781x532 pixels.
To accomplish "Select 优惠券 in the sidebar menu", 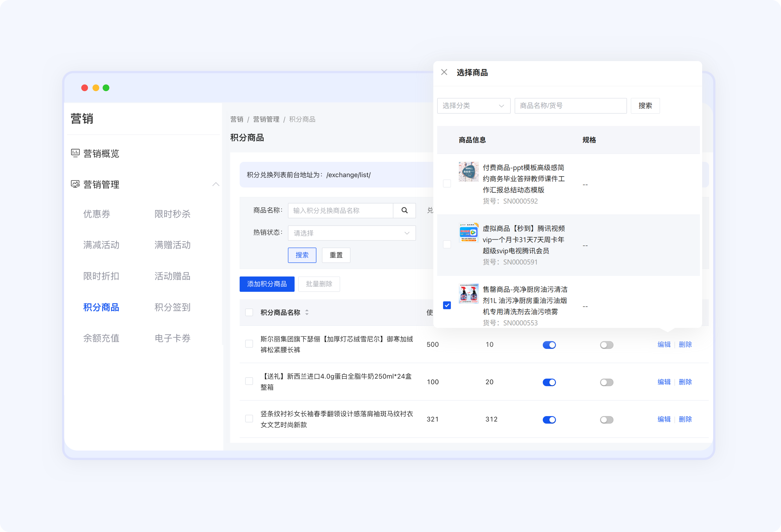I will 97,214.
